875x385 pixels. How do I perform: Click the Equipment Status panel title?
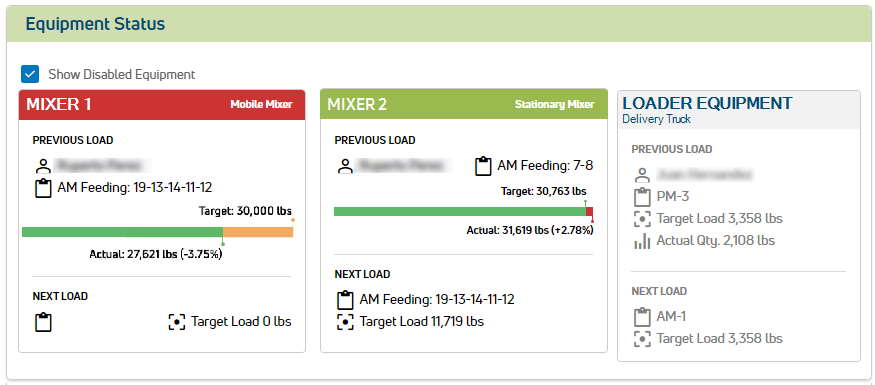pyautogui.click(x=95, y=24)
